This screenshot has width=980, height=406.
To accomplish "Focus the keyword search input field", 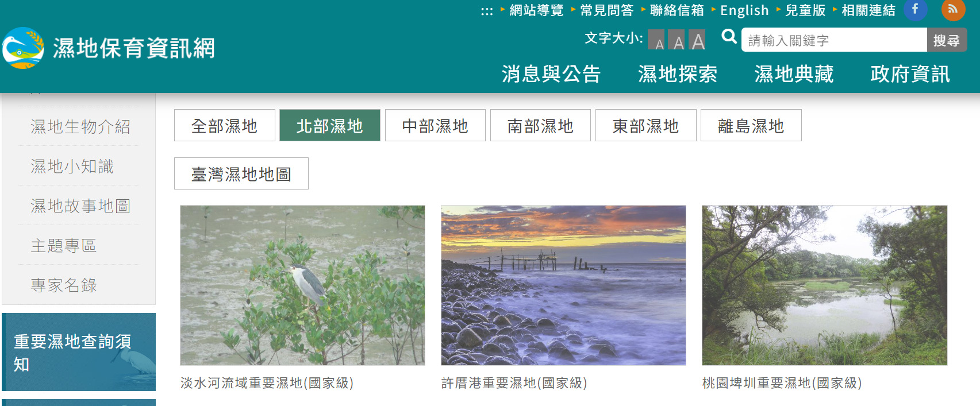I will pos(834,40).
